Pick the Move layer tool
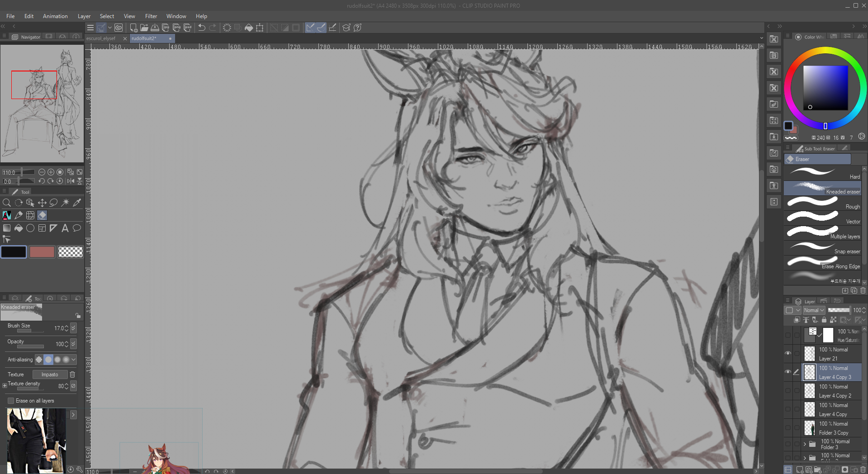This screenshot has height=474, width=868. (x=42, y=203)
